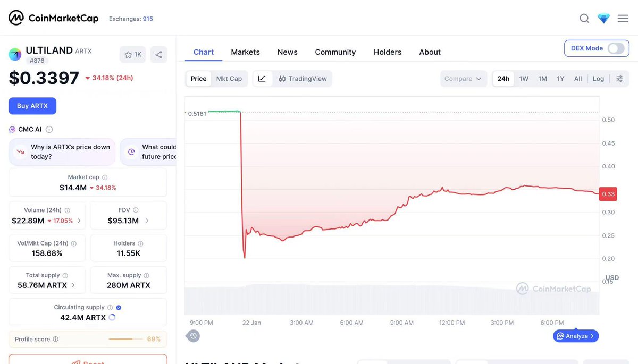This screenshot has width=638, height=364.
Task: Open the Holders tab
Action: click(388, 52)
